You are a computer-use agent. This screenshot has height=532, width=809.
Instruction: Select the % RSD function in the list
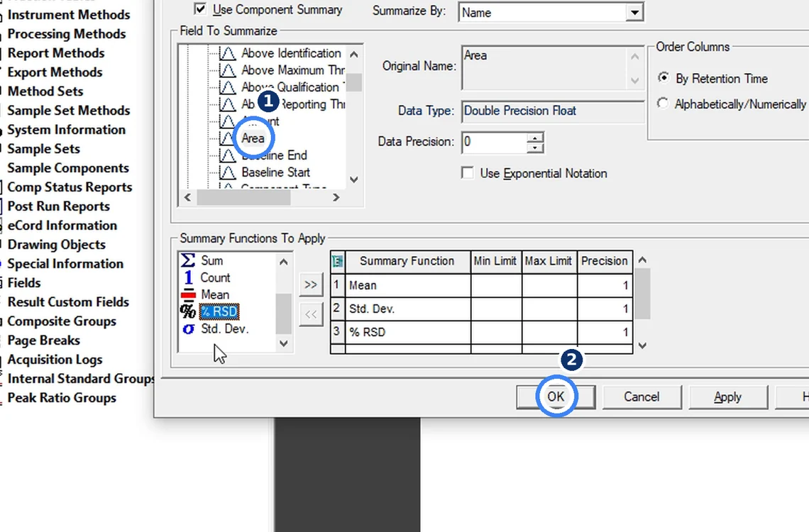point(219,311)
